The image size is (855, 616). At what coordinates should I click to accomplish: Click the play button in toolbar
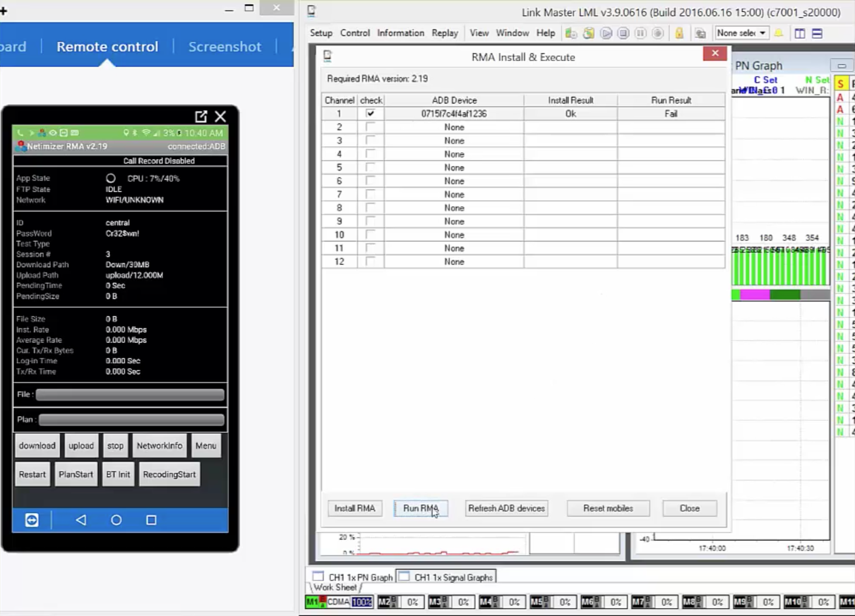(x=606, y=33)
